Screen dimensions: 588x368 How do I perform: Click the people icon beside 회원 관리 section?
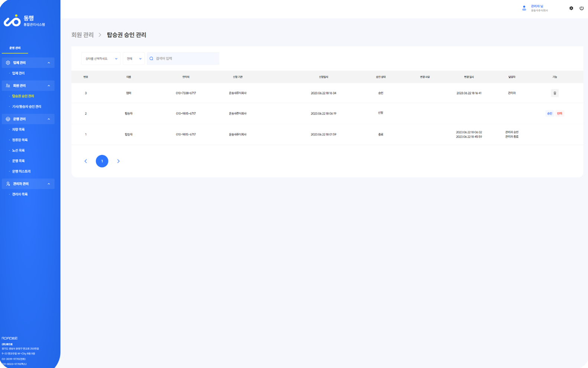(8, 86)
